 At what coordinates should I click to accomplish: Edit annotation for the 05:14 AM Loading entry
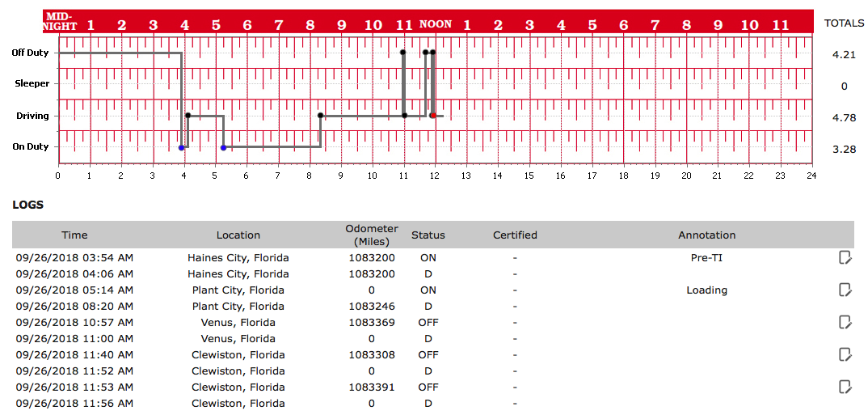click(845, 290)
